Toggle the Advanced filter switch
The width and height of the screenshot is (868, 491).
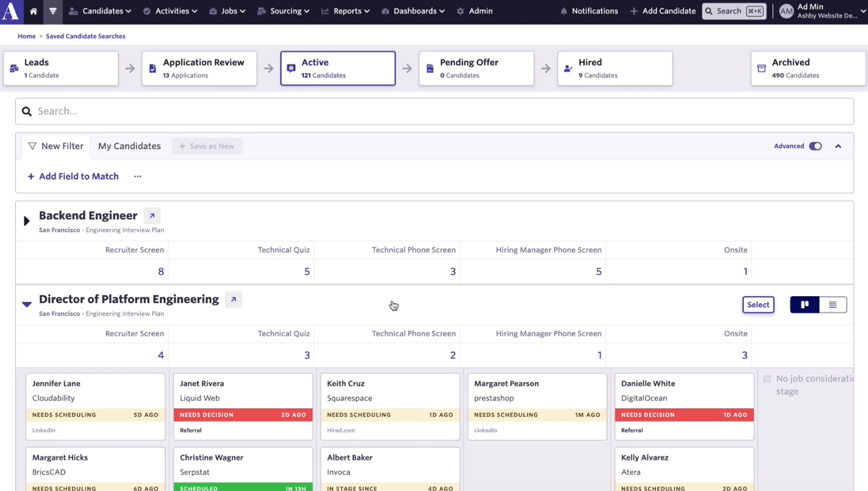[815, 146]
